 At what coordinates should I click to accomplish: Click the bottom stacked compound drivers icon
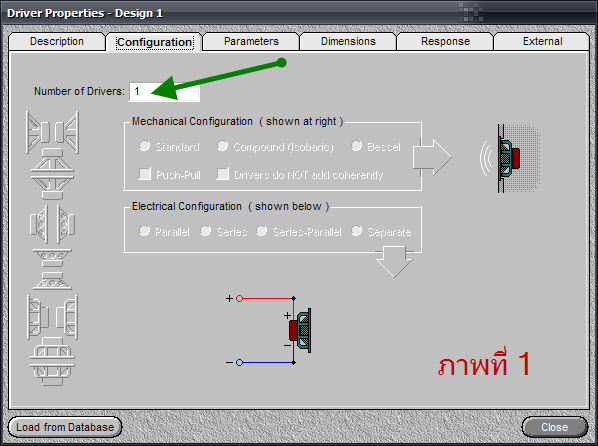pos(52,362)
